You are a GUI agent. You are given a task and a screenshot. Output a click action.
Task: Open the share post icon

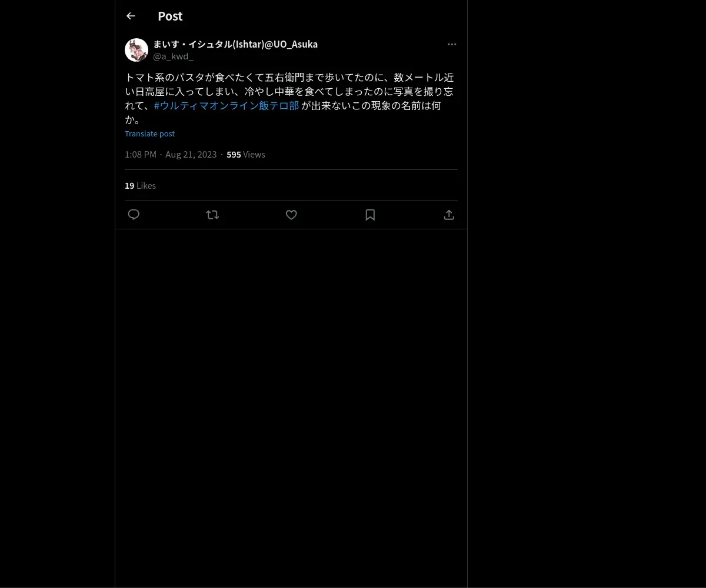pyautogui.click(x=449, y=215)
